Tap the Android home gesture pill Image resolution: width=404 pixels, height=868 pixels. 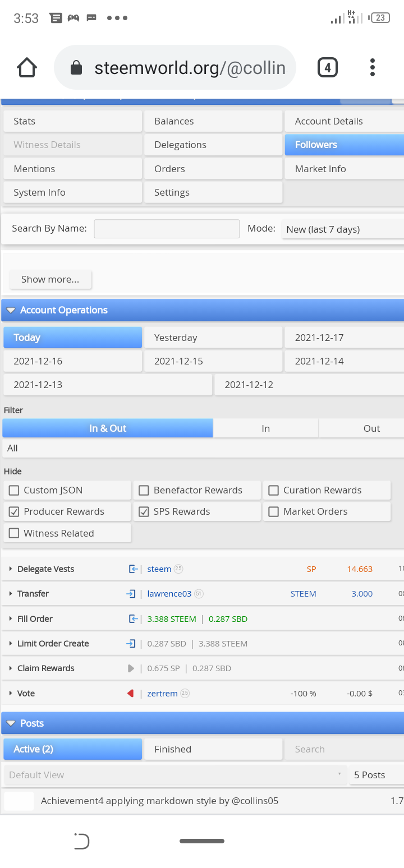coord(202,841)
